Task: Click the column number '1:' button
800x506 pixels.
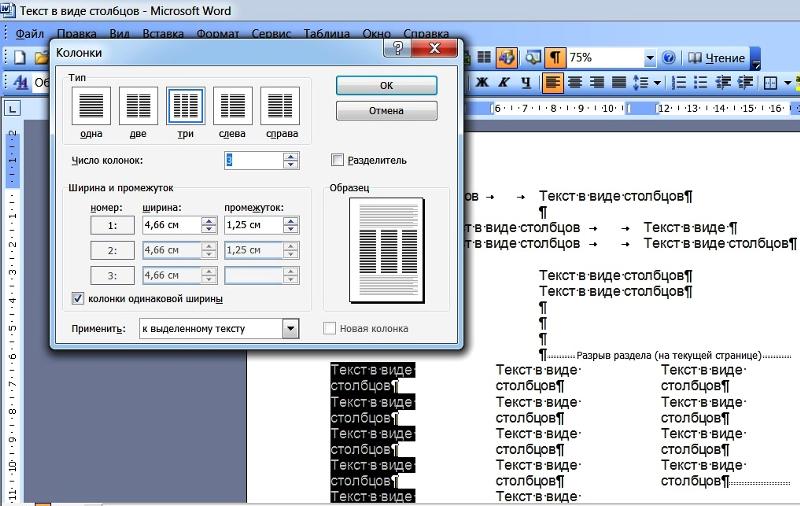Action: pyautogui.click(x=112, y=225)
